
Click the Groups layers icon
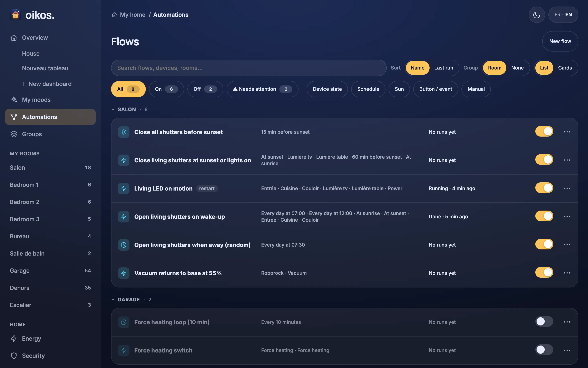point(14,134)
